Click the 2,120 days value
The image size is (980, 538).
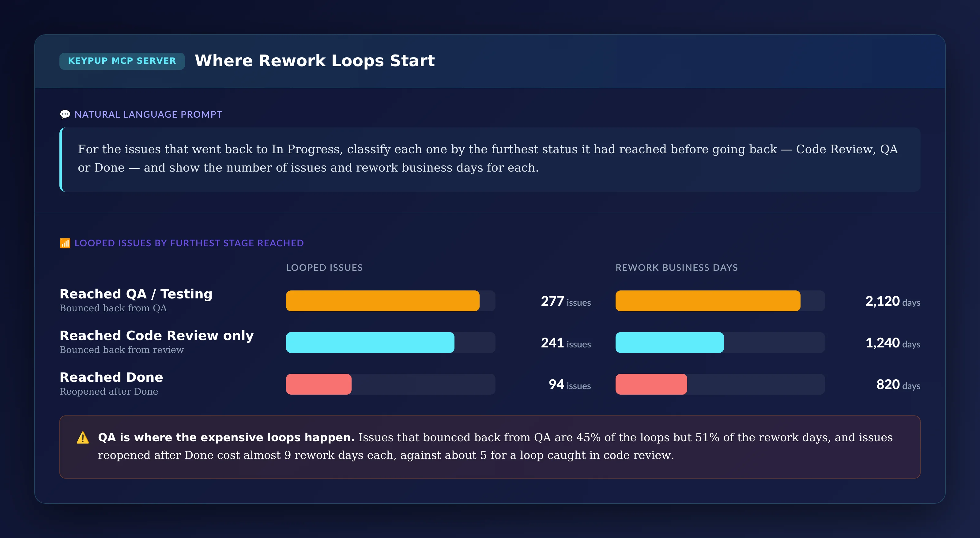(893, 301)
